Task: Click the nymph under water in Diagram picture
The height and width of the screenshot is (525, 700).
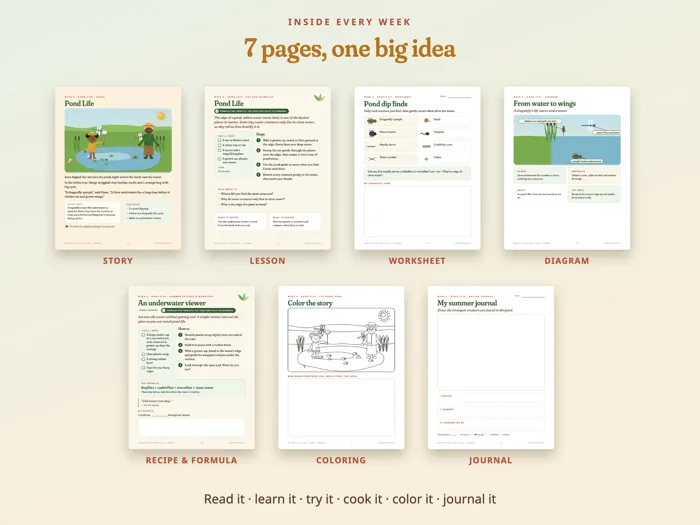Action: click(577, 157)
